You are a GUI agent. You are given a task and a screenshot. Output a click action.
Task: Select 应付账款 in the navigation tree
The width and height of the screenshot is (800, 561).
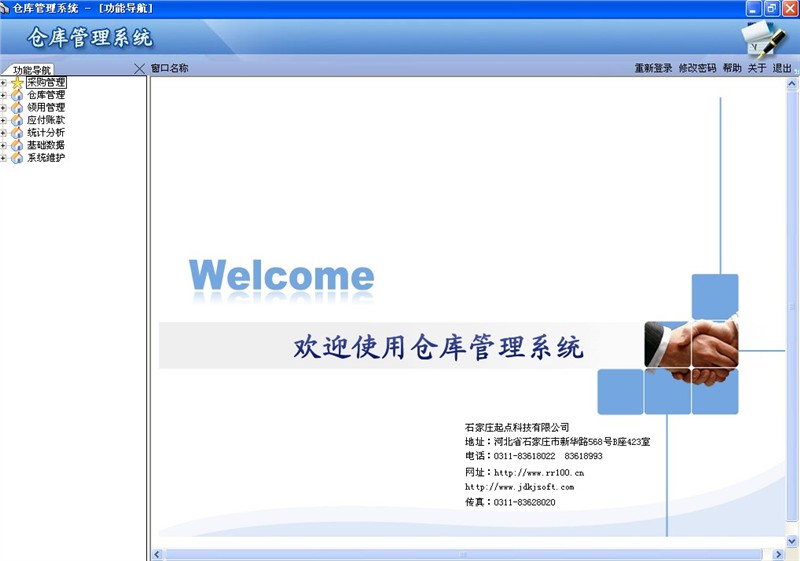tap(46, 120)
